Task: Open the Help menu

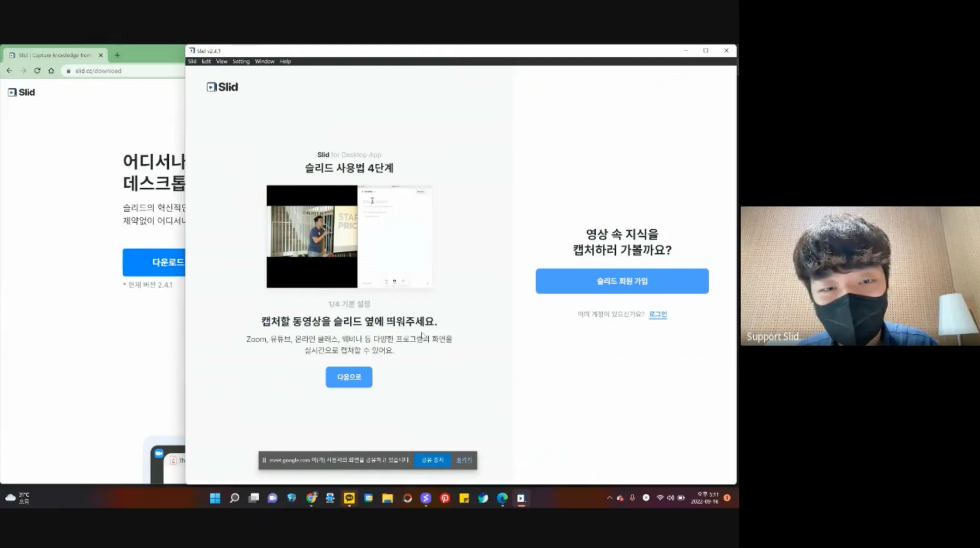Action: click(285, 61)
